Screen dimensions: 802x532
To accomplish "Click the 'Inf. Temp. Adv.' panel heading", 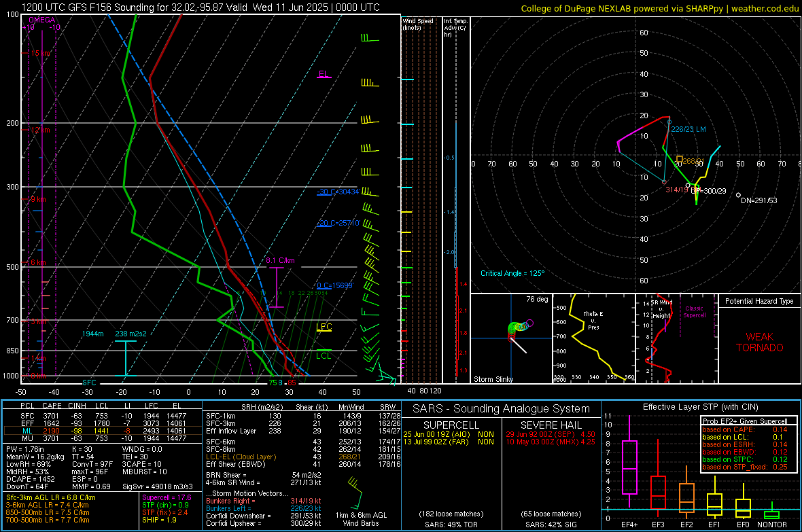I will [455, 28].
